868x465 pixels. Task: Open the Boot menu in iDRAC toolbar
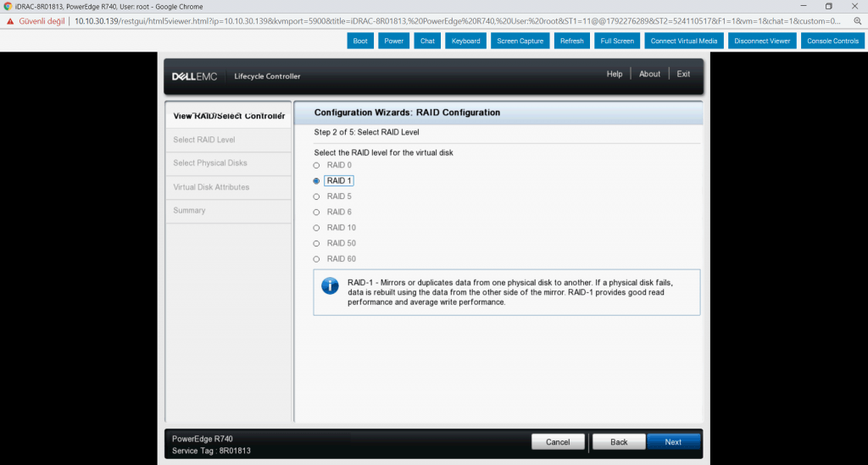click(x=360, y=41)
